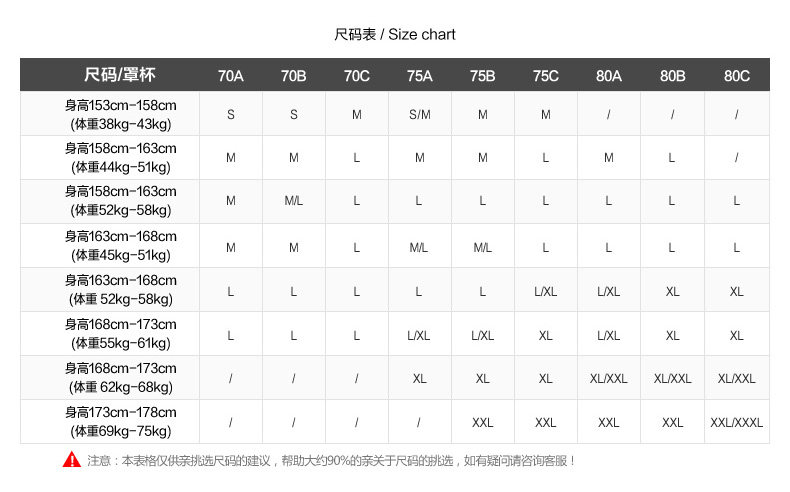Click the XXL/XXXL size cell

736,423
